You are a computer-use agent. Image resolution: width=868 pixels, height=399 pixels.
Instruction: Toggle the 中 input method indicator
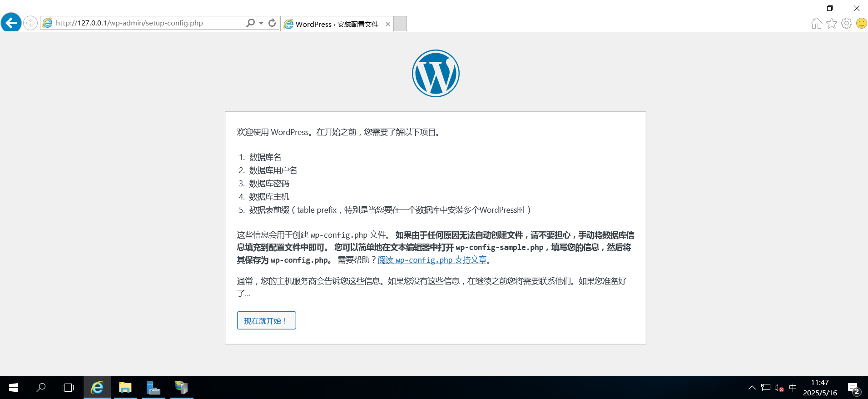pyautogui.click(x=793, y=388)
